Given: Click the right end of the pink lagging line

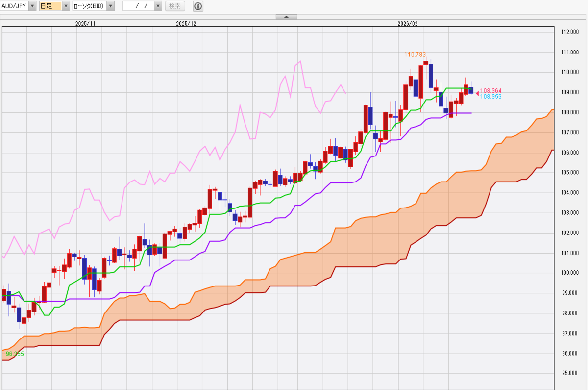Looking at the screenshot, I should click(x=346, y=93).
